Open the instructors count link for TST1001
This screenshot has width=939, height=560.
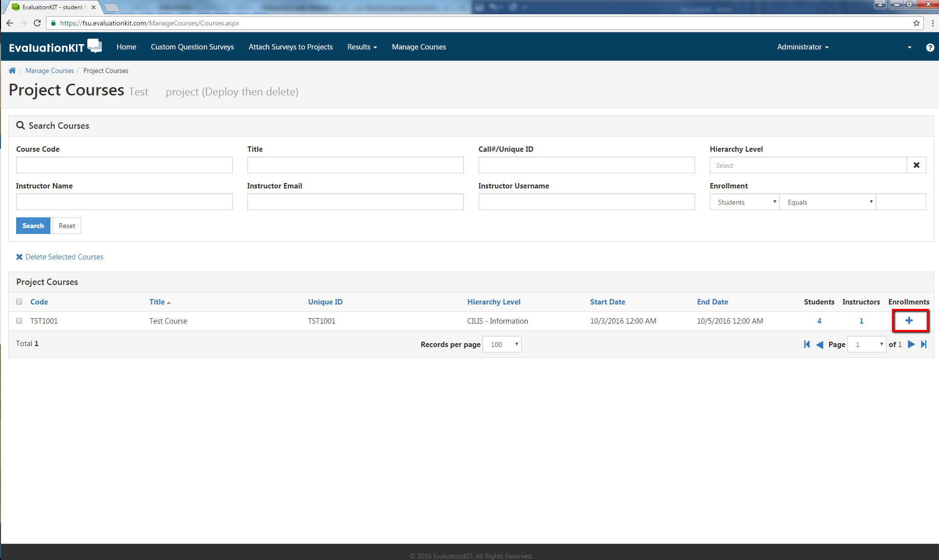point(861,321)
